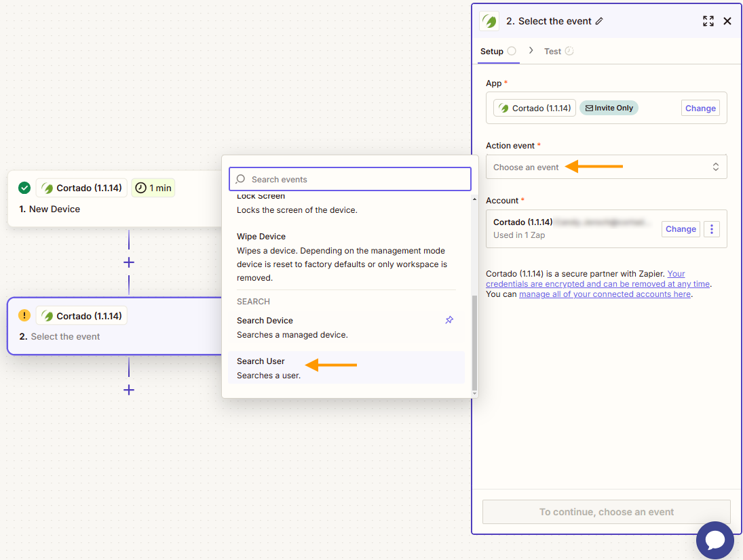Expand the step panel to full screen
The image size is (743, 560).
[708, 21]
